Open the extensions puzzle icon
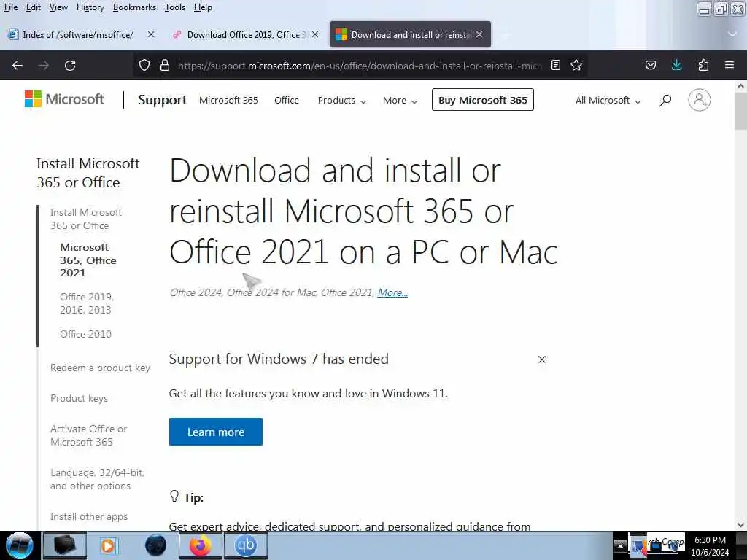The width and height of the screenshot is (747, 560). pos(703,65)
